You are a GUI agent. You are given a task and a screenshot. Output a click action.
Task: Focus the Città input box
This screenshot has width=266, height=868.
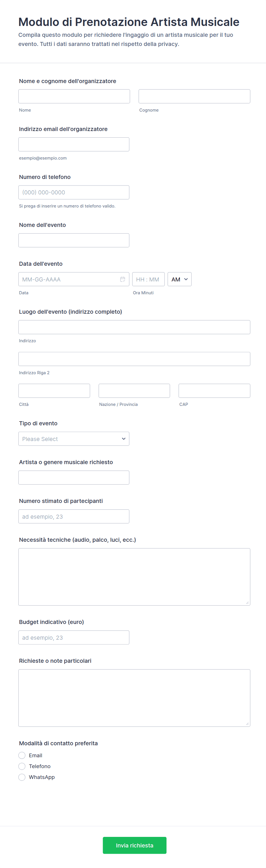point(54,390)
